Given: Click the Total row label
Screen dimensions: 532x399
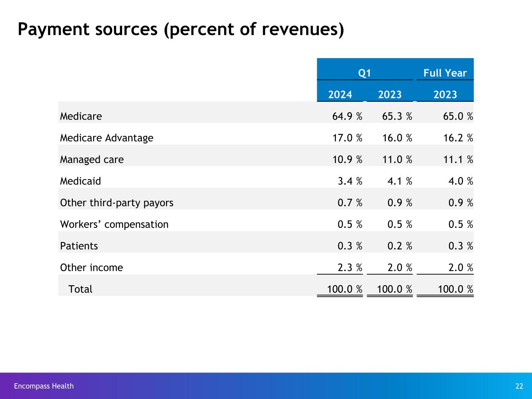Looking at the screenshot, I should tap(80, 289).
